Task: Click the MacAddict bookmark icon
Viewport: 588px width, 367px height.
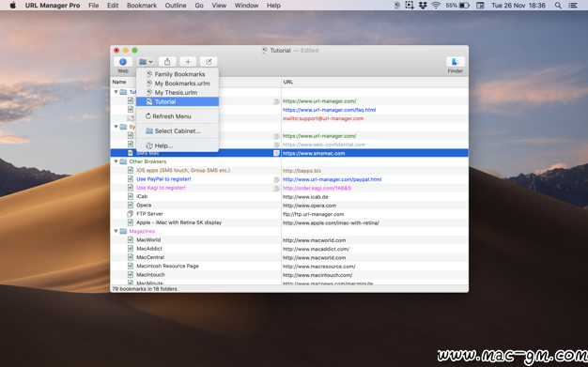Action: (131, 249)
